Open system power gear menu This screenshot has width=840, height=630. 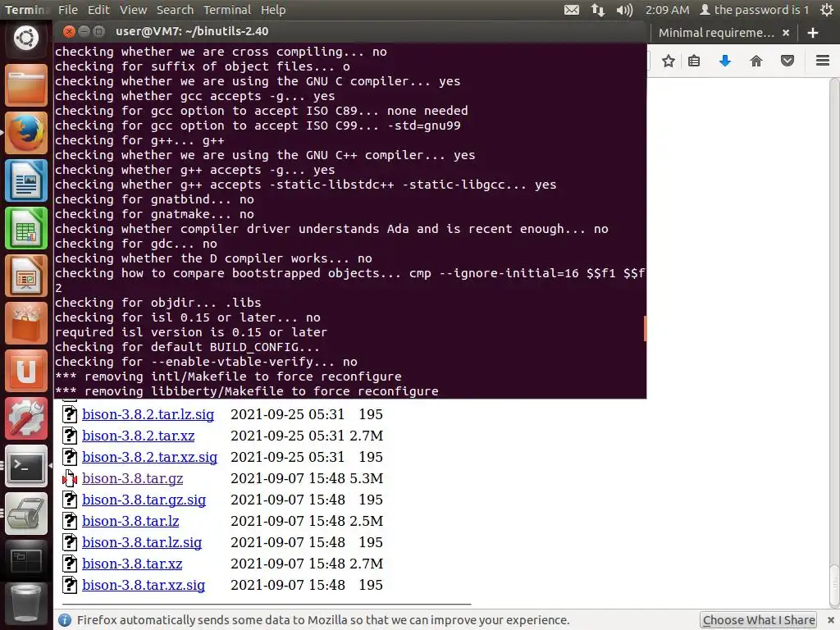(827, 10)
